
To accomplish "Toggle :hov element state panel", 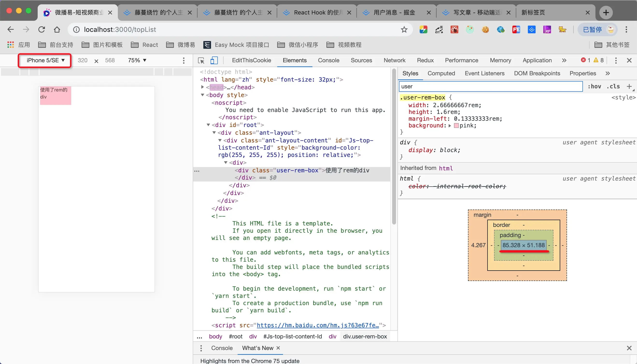I will tap(594, 86).
